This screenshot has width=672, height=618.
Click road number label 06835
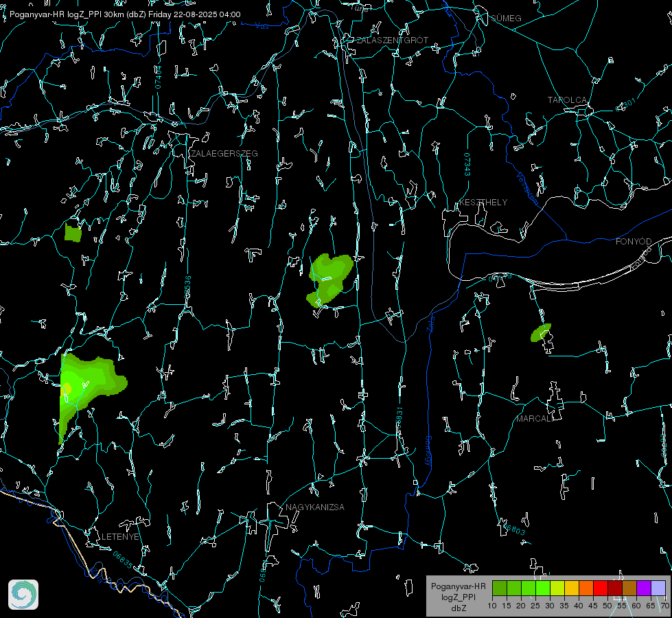(123, 560)
